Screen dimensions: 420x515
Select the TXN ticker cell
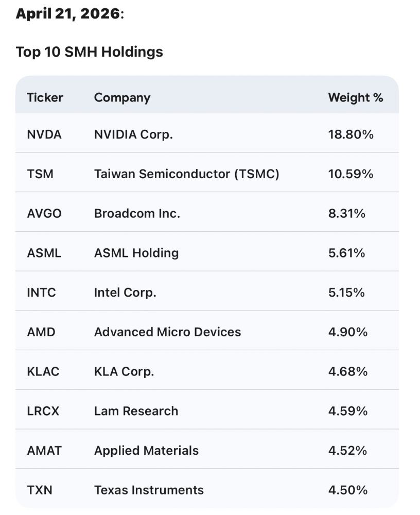(39, 490)
